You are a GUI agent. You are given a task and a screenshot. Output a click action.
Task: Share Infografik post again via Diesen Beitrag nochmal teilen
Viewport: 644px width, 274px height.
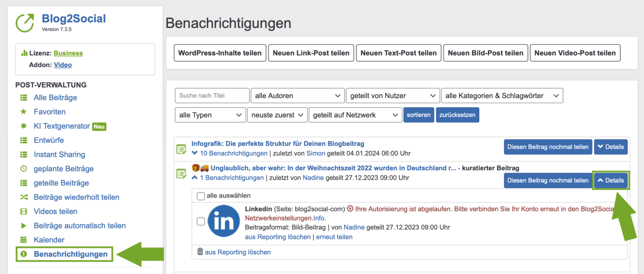(x=548, y=147)
